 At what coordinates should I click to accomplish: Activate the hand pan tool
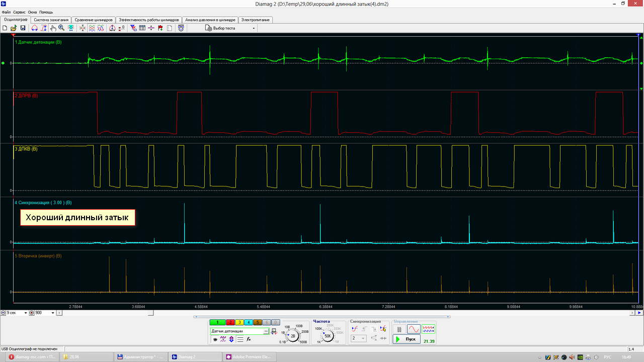[x=53, y=28]
